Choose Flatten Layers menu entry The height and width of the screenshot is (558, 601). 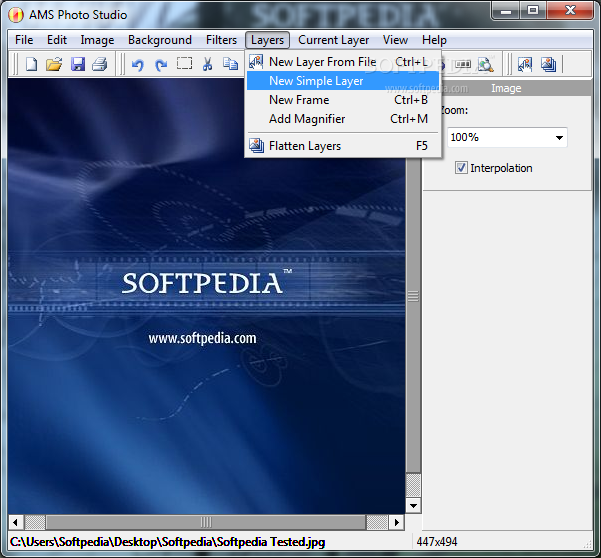[x=343, y=146]
